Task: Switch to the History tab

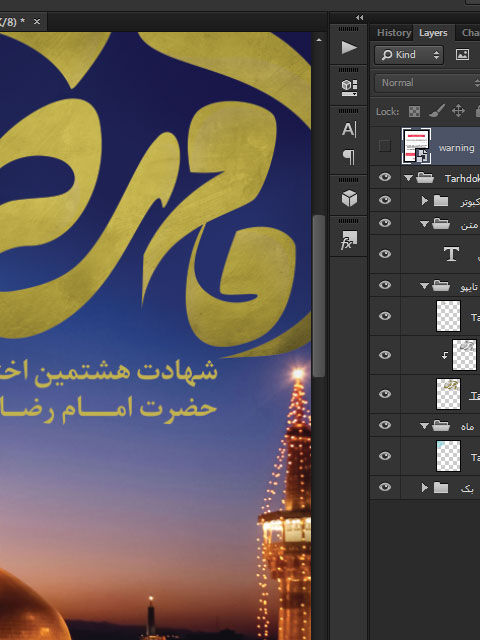Action: (393, 33)
